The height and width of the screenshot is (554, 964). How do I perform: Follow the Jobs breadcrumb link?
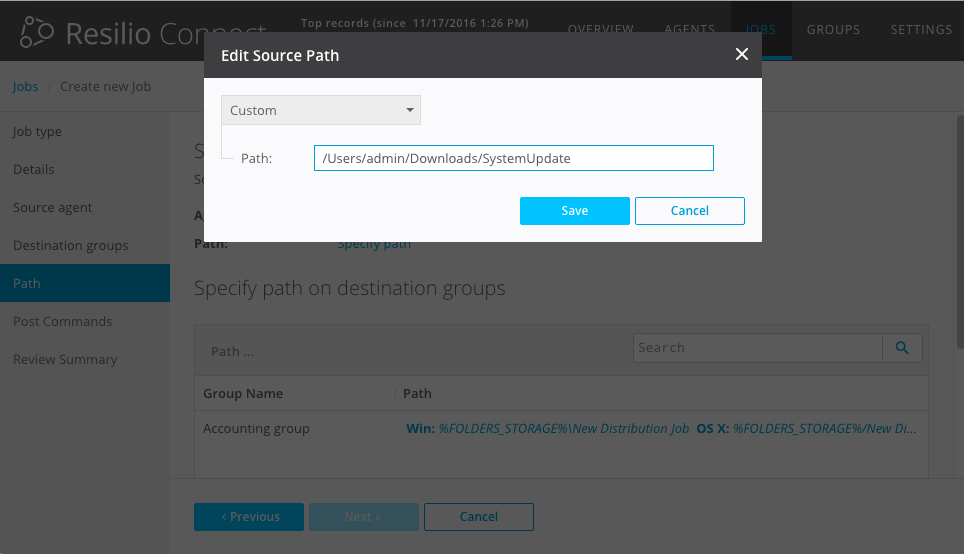pos(25,86)
